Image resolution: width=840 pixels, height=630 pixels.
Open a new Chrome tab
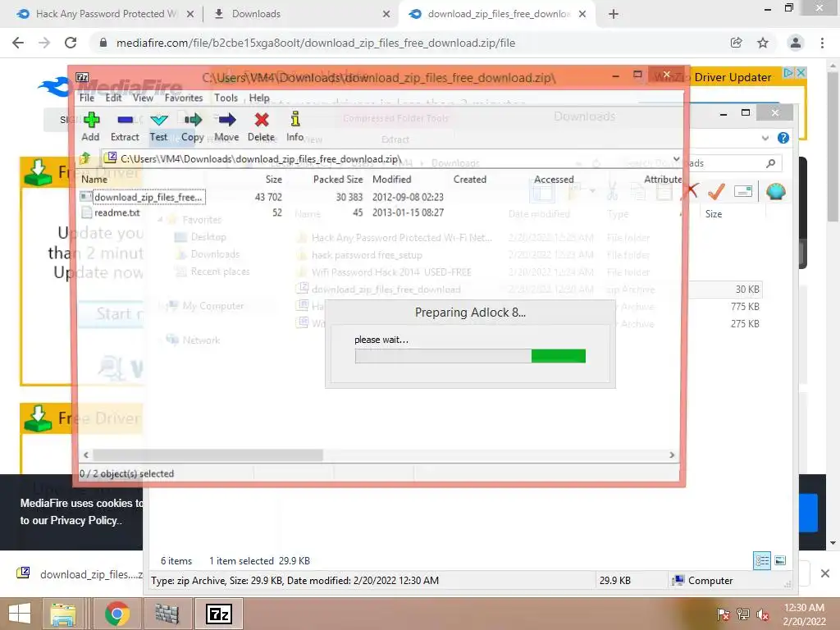614,14
